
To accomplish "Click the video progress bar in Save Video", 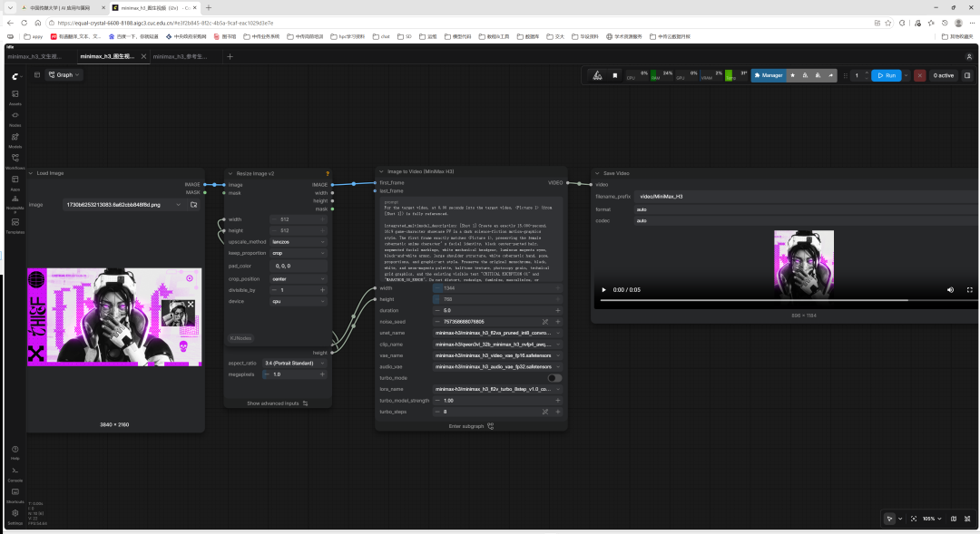I will point(786,300).
